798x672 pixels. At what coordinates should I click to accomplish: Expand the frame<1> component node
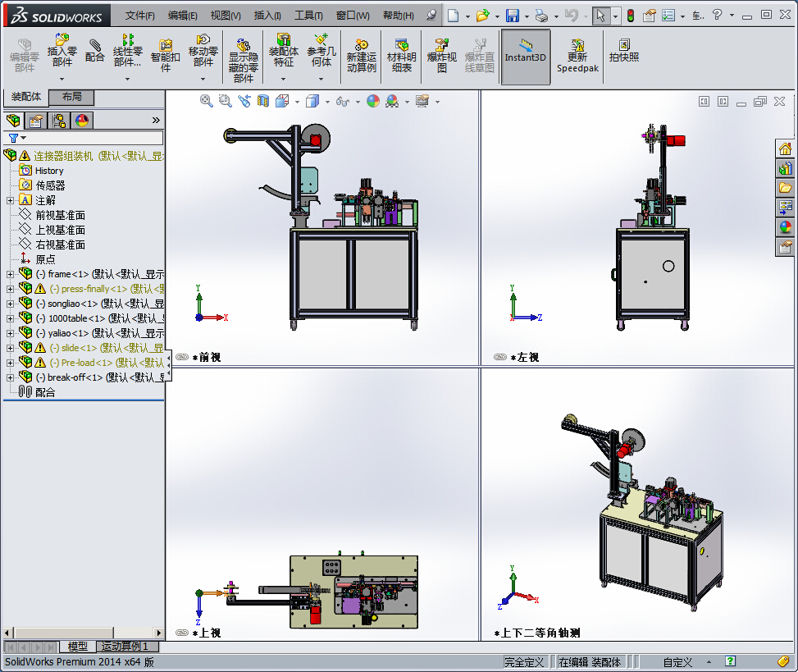click(x=10, y=274)
